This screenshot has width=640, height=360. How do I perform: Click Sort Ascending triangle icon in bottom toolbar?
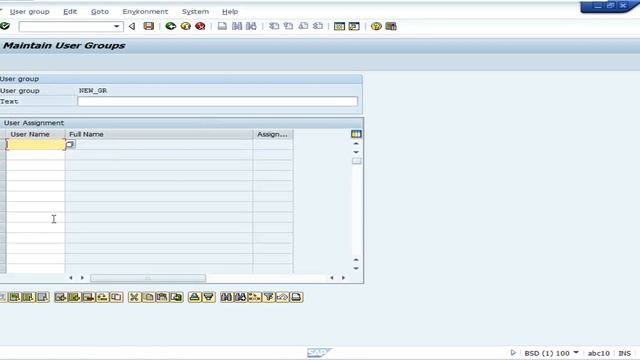(x=195, y=297)
